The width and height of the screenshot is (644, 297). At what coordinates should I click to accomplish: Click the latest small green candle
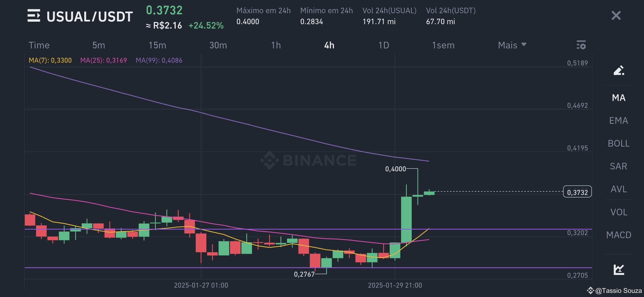[x=429, y=193]
